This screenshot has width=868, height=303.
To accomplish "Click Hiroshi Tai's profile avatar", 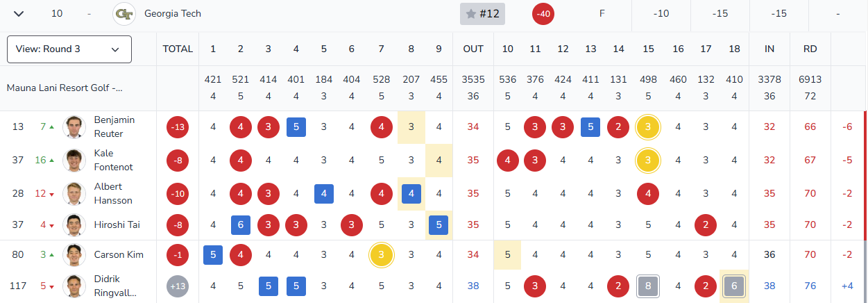I will pos(74,224).
